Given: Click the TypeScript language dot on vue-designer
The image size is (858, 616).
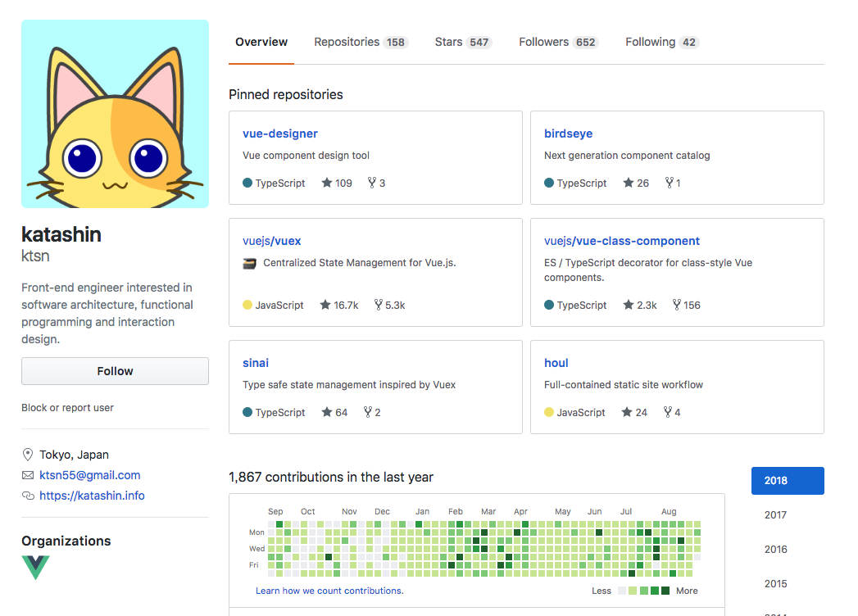Looking at the screenshot, I should (x=247, y=183).
